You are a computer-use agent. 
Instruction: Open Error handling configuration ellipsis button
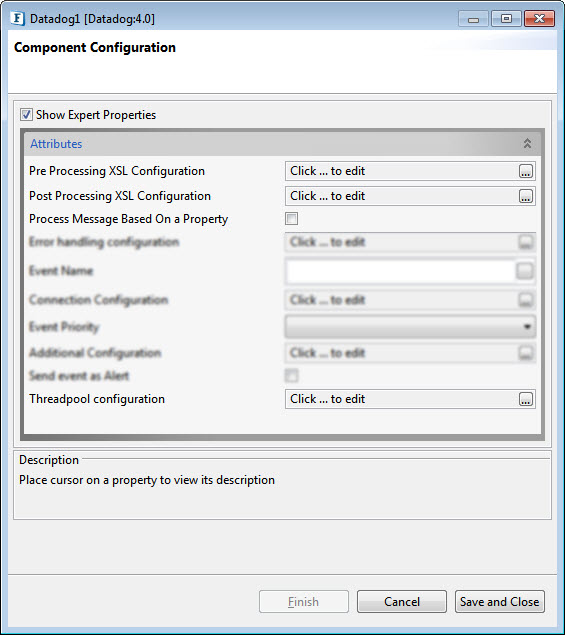click(x=526, y=242)
